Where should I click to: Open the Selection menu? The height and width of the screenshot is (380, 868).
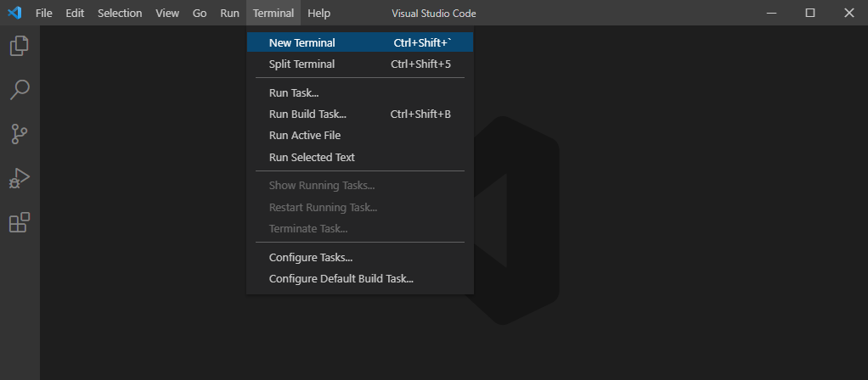pyautogui.click(x=120, y=13)
